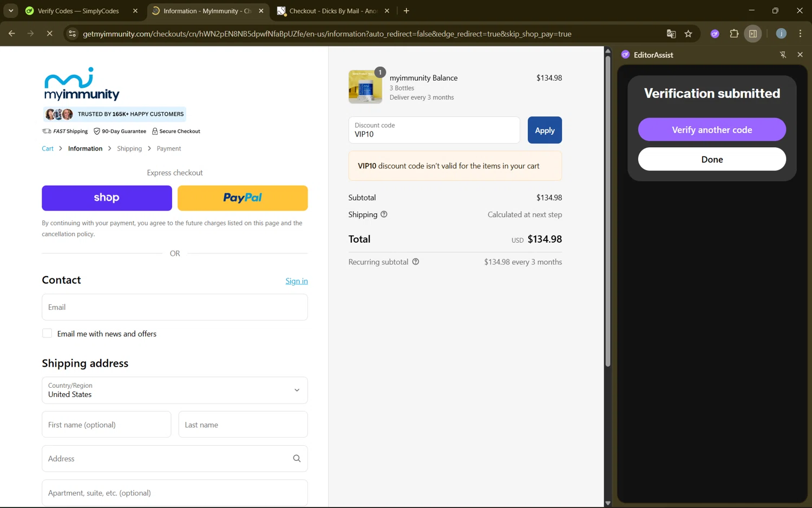Click the myimmunity logo
The image size is (812, 508).
[82, 84]
